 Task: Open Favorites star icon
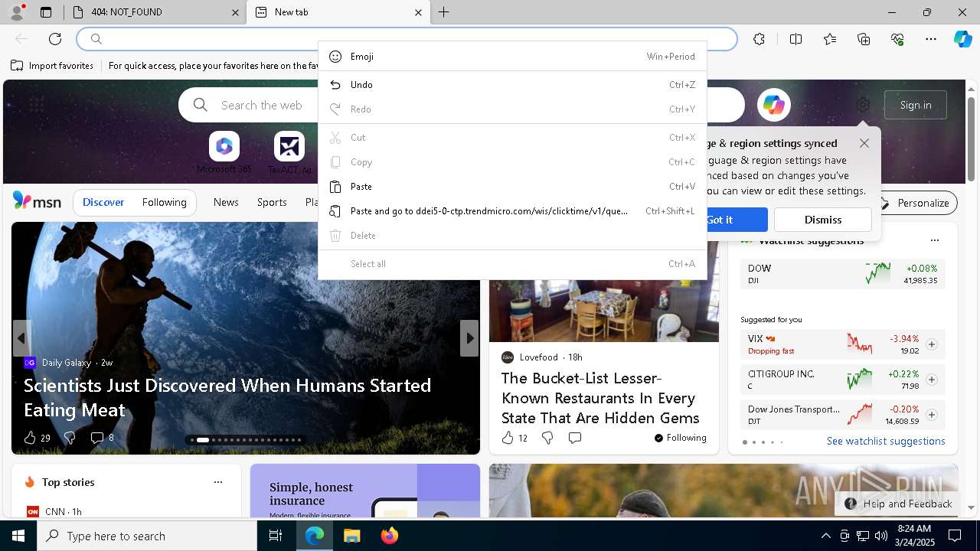coord(830,39)
